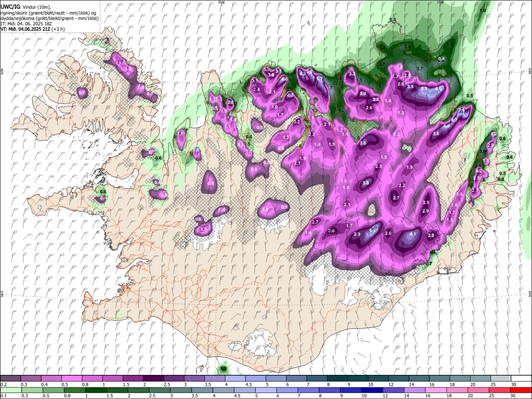This screenshot has height=399, width=532.
Task: Click the '2.4' value on the map
Action: (256, 90)
